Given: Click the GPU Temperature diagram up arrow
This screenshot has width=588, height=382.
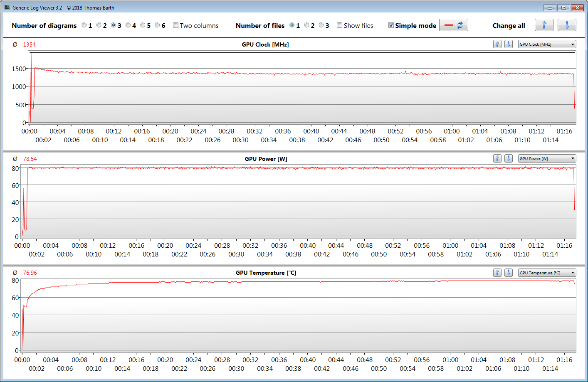Looking at the screenshot, I should click(x=497, y=273).
